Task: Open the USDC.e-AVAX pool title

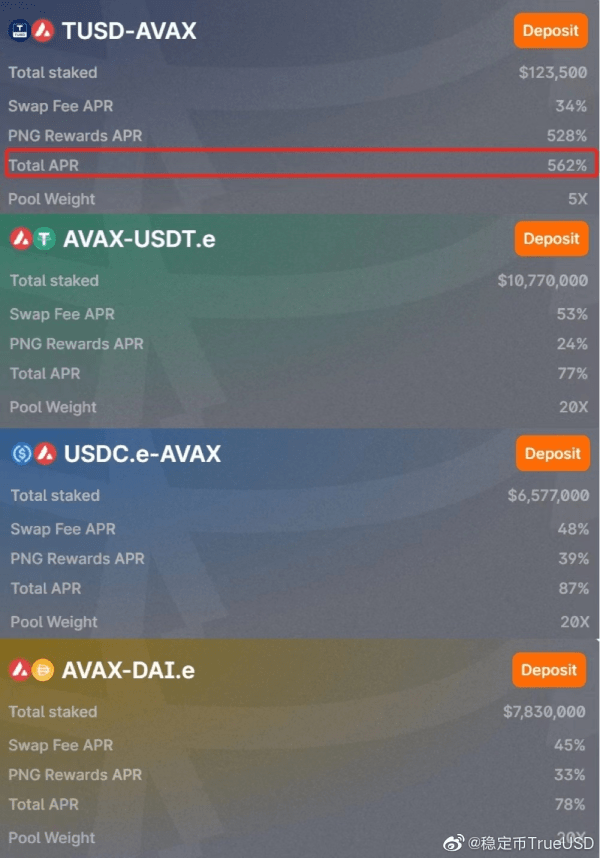Action: coord(142,454)
